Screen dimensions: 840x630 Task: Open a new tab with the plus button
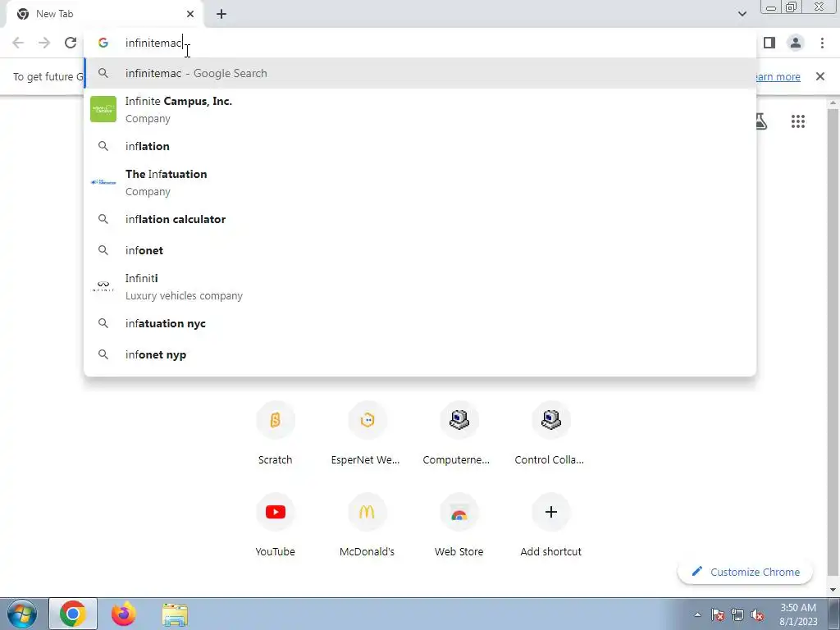point(221,14)
